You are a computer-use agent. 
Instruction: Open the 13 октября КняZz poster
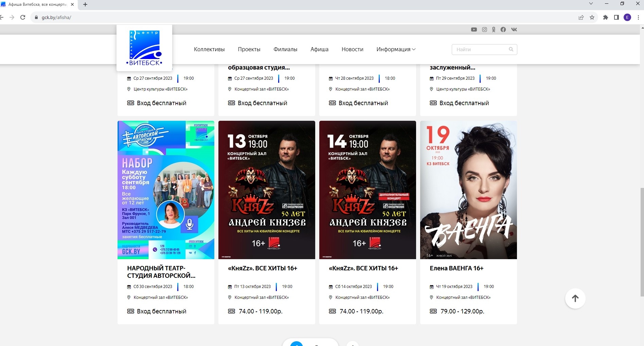pyautogui.click(x=267, y=190)
